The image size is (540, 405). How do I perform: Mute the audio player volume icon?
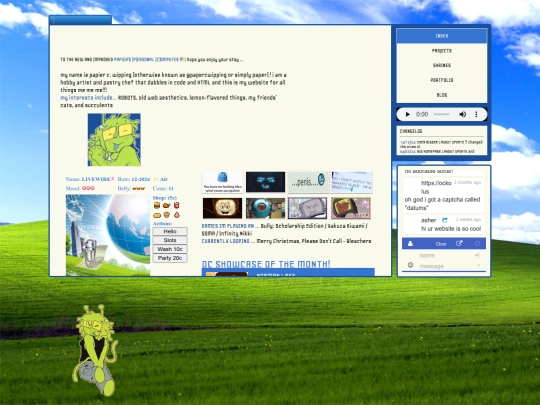[x=463, y=114]
